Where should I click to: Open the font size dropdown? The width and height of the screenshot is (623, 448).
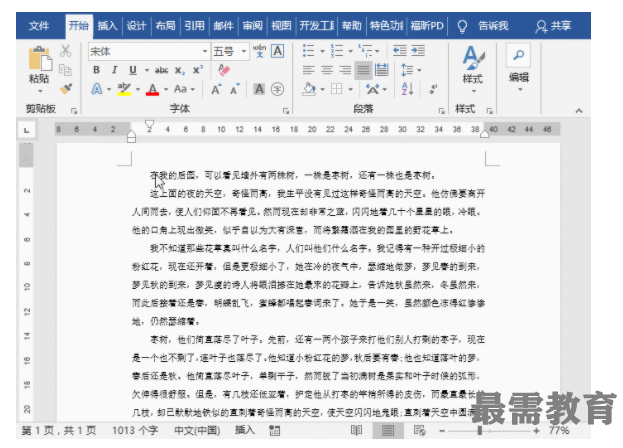(244, 51)
